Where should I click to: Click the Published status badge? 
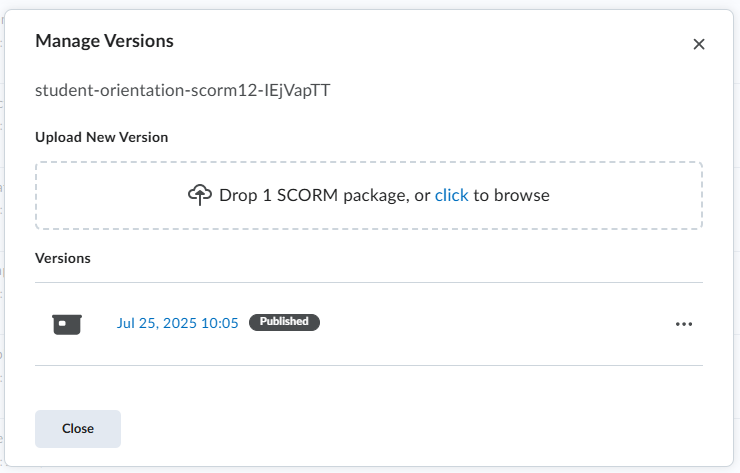click(x=284, y=322)
